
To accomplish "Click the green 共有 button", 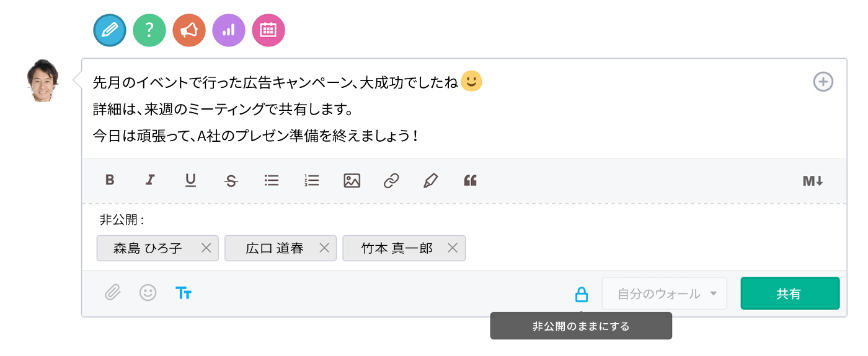I will coord(789,293).
